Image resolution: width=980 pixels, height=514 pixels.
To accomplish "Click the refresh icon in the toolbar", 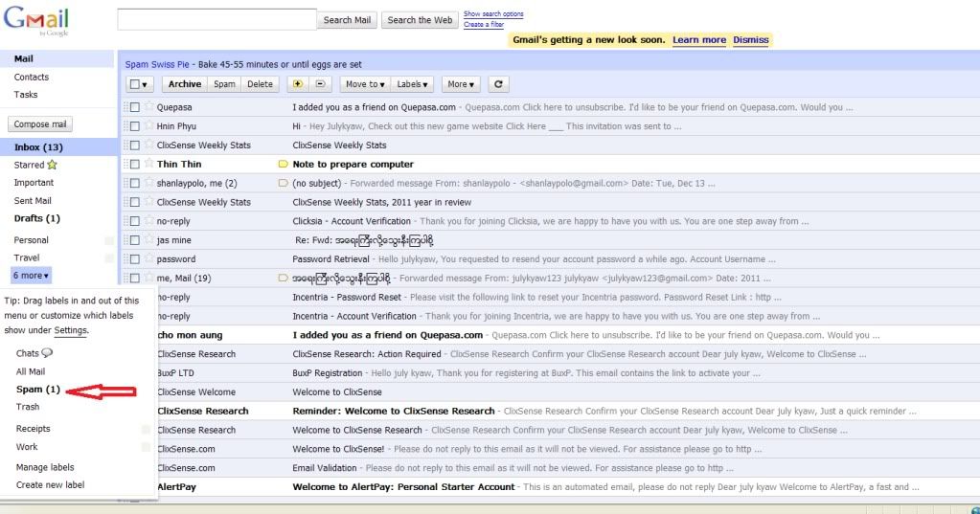I will pos(498,84).
